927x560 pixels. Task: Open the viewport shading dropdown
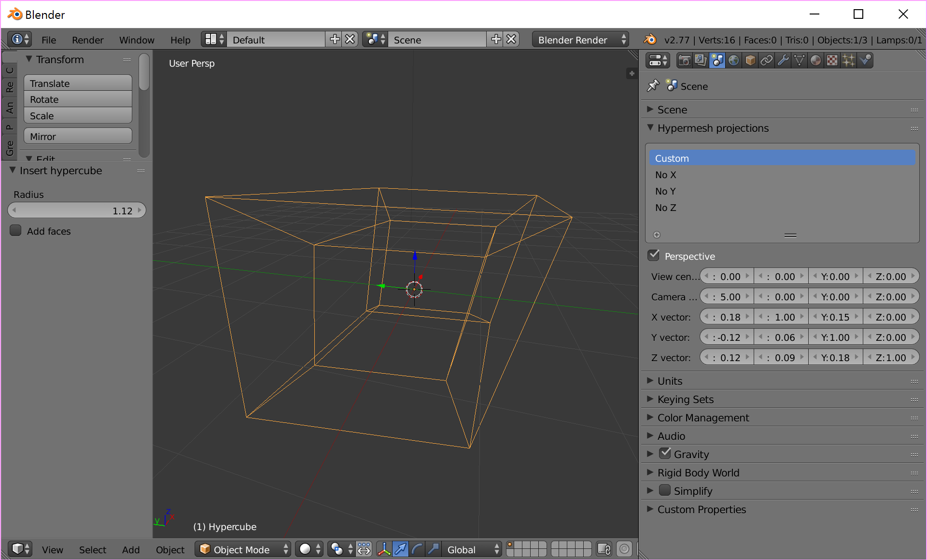309,549
